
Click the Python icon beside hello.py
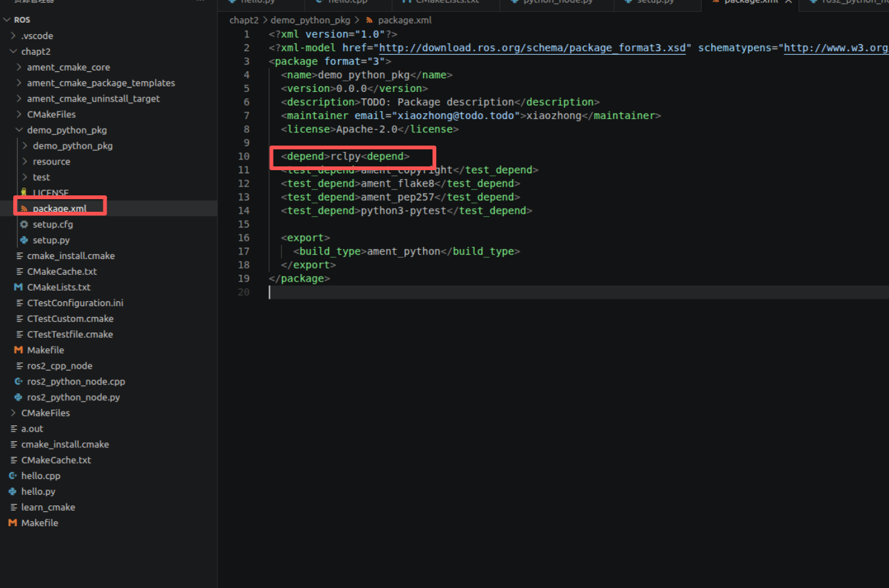click(x=13, y=492)
